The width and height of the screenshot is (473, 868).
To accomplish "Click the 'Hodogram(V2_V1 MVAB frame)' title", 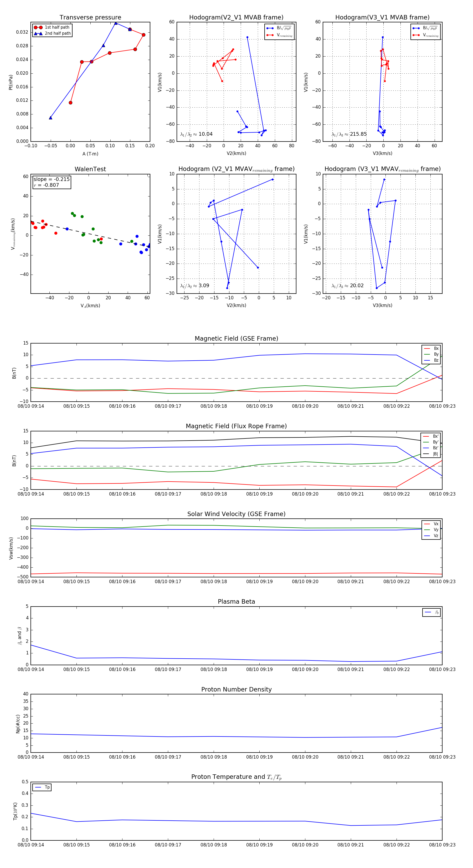I will click(x=236, y=18).
